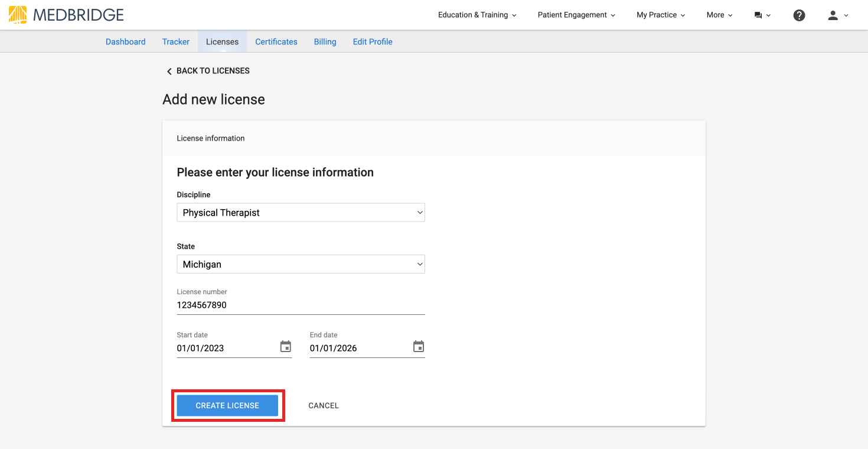Open the chat messages icon menu
Viewport: 868px width, 449px height.
(762, 15)
